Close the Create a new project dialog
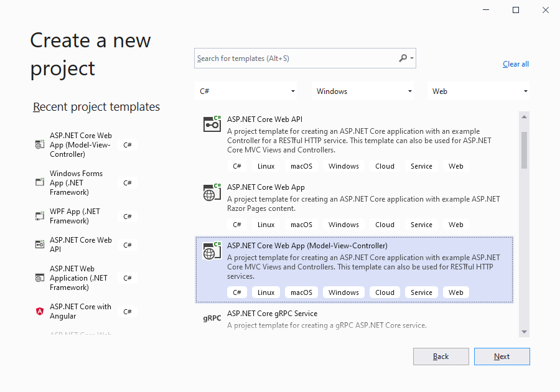 pos(545,10)
